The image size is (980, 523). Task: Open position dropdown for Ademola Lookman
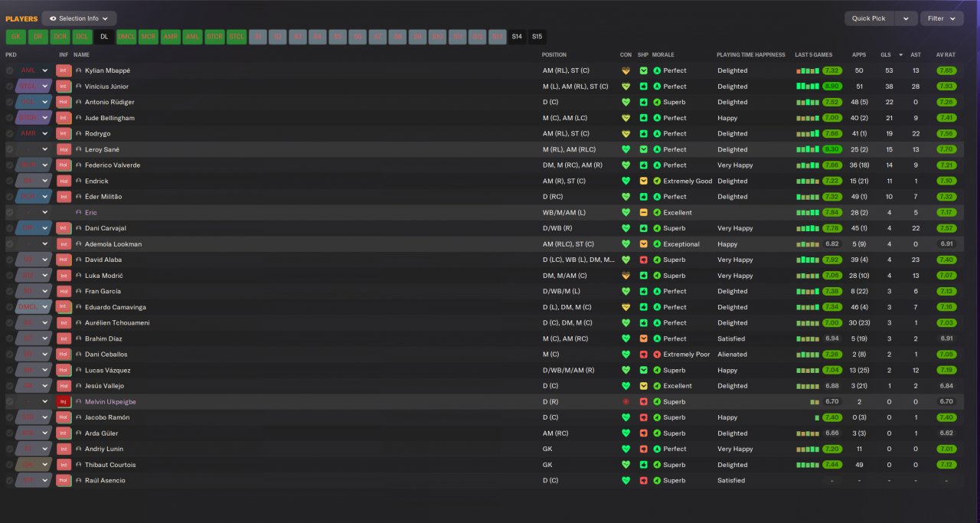point(45,244)
